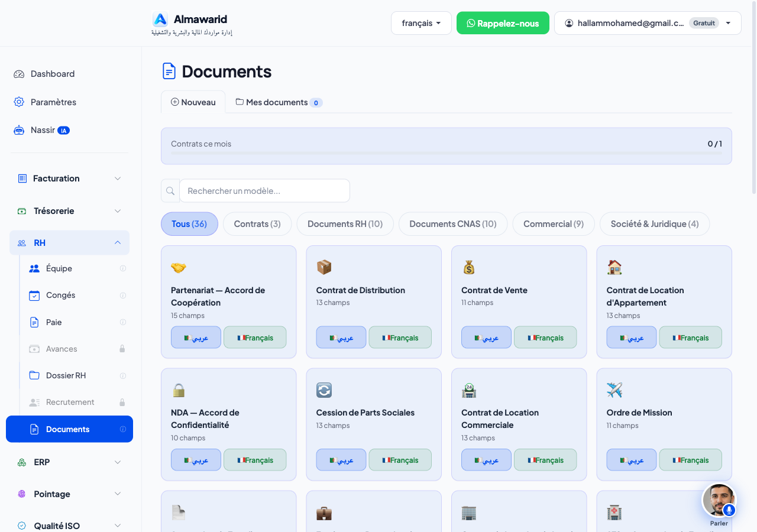Click the Pointage fingerprint icon
The width and height of the screenshot is (757, 532).
click(x=22, y=494)
